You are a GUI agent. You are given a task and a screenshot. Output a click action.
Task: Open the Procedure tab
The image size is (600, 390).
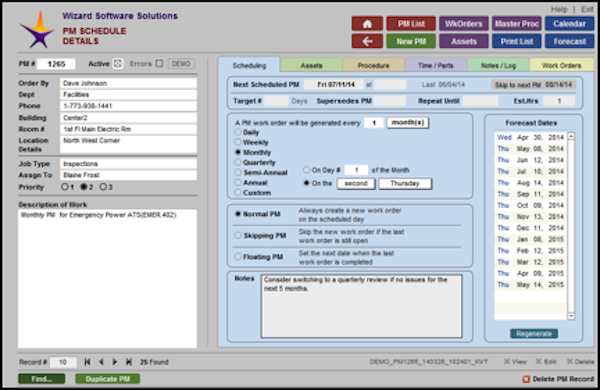[373, 65]
